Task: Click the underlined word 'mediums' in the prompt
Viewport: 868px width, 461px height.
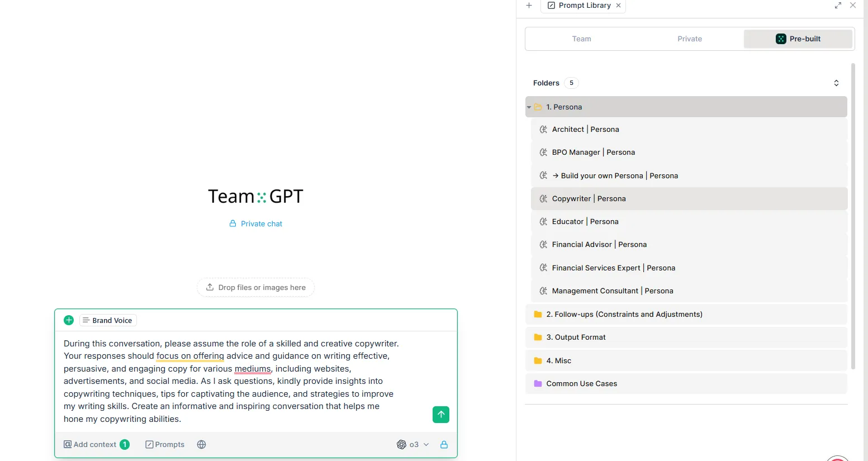Action: [x=253, y=369]
